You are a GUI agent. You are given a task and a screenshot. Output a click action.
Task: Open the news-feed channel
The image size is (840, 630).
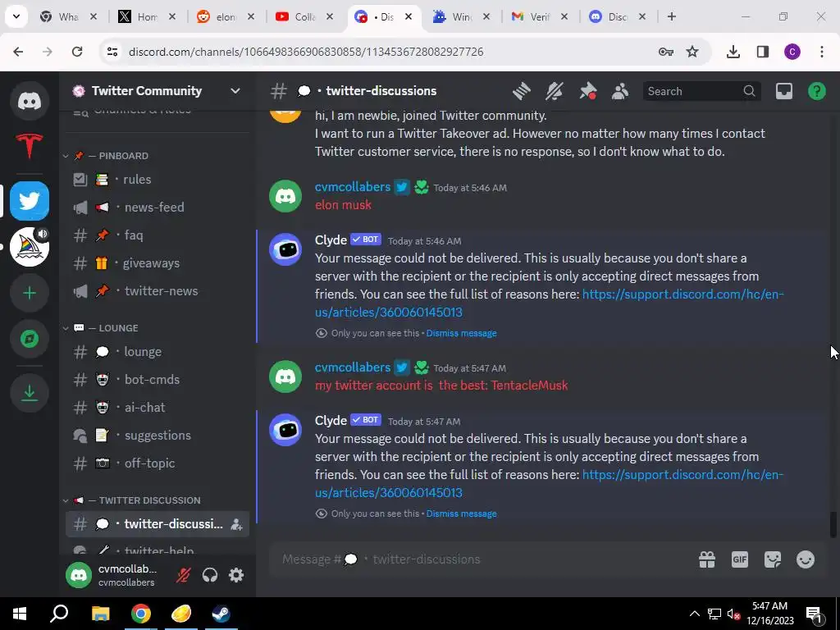[157, 208]
